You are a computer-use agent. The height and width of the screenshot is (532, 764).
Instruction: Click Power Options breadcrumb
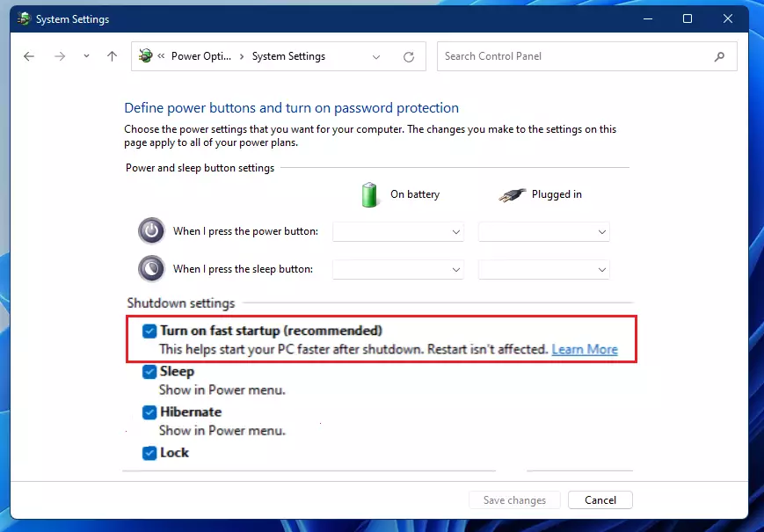201,56
